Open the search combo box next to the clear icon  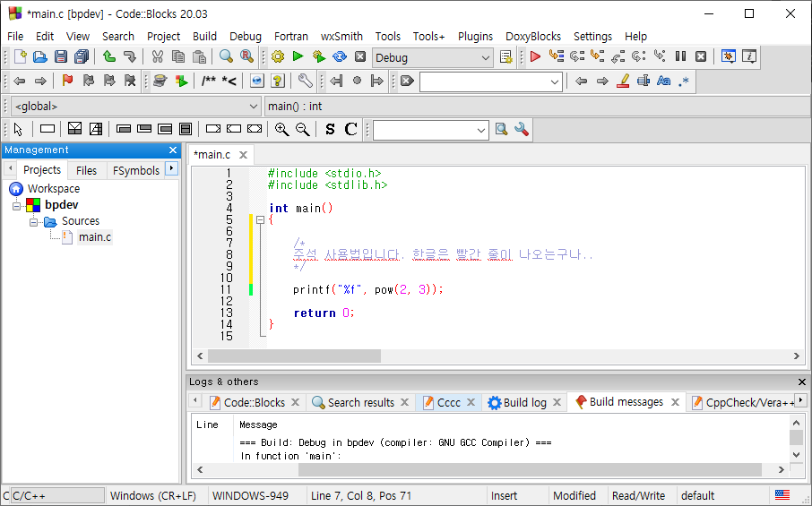[491, 81]
